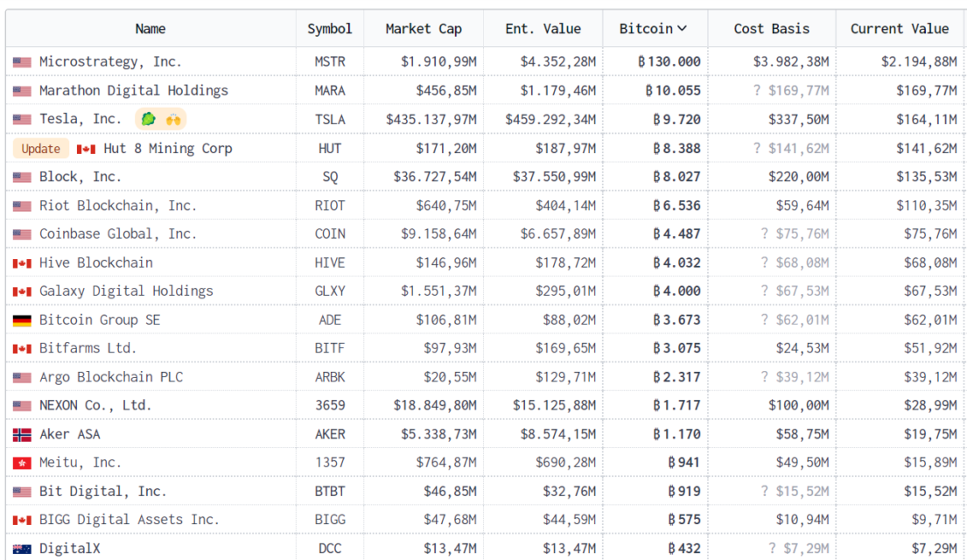The width and height of the screenshot is (967, 560).
Task: Click the Canadian flag beside BIGG Digital Assets
Action: pyautogui.click(x=22, y=520)
